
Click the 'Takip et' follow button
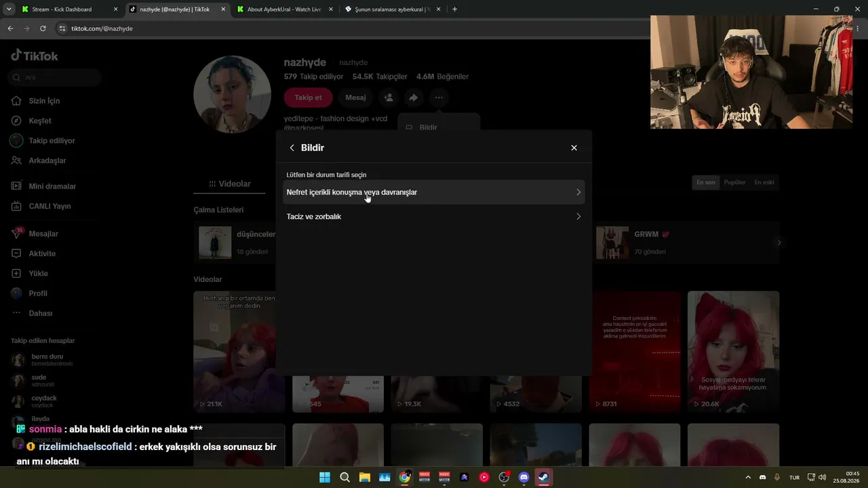click(x=308, y=98)
